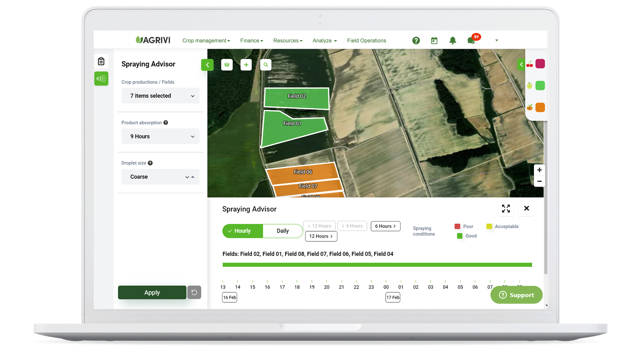Open the map search tool

[x=266, y=65]
